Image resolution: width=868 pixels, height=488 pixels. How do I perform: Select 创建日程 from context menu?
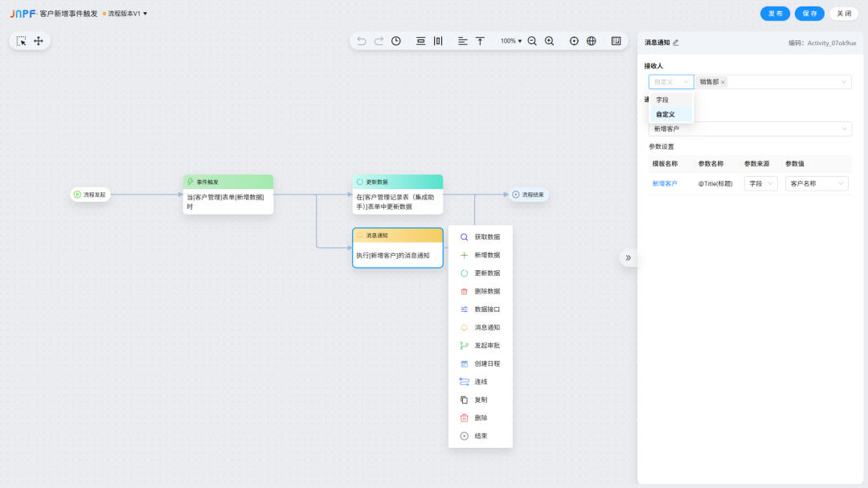coord(480,364)
